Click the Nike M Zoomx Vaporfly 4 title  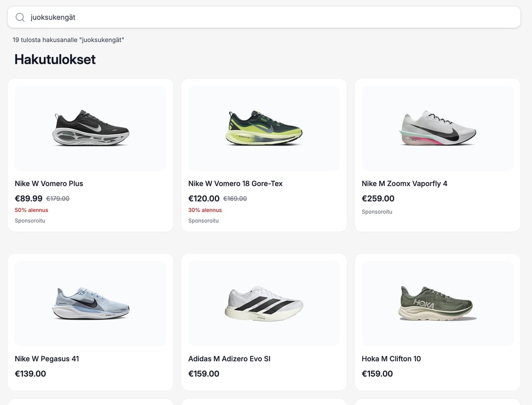click(404, 184)
